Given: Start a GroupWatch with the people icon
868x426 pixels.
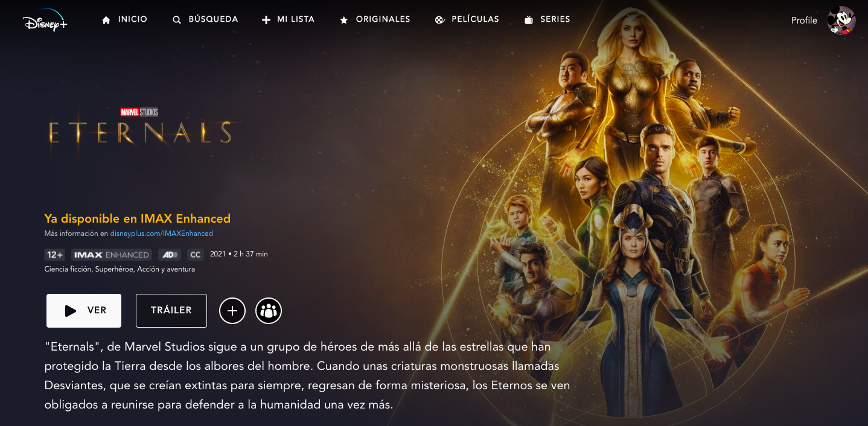Looking at the screenshot, I should pyautogui.click(x=269, y=311).
